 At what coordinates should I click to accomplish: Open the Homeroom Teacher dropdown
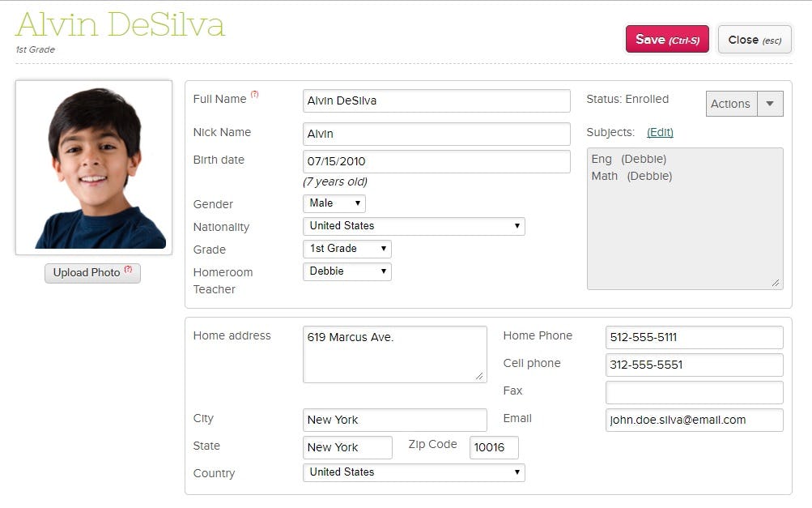click(x=346, y=271)
